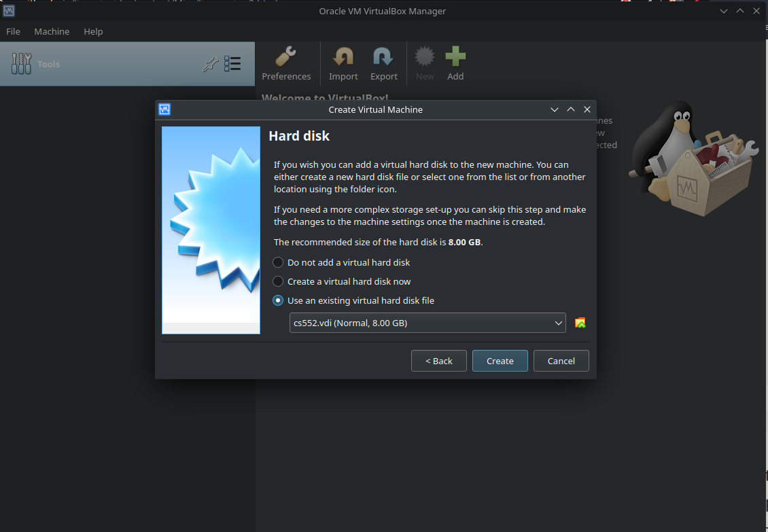Click the Export appliance toolbar icon
Viewport: 768px width, 532px height.
click(383, 63)
